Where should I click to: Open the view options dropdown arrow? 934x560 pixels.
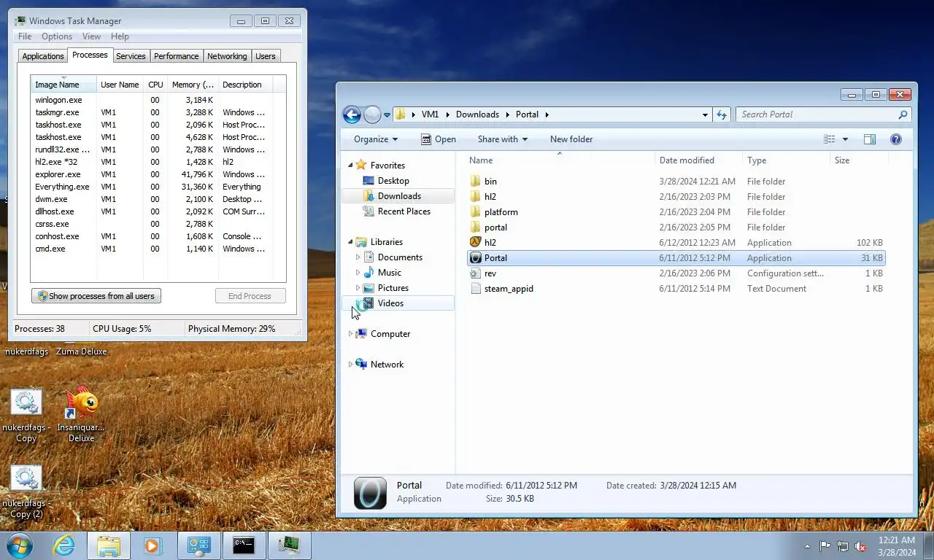point(845,139)
